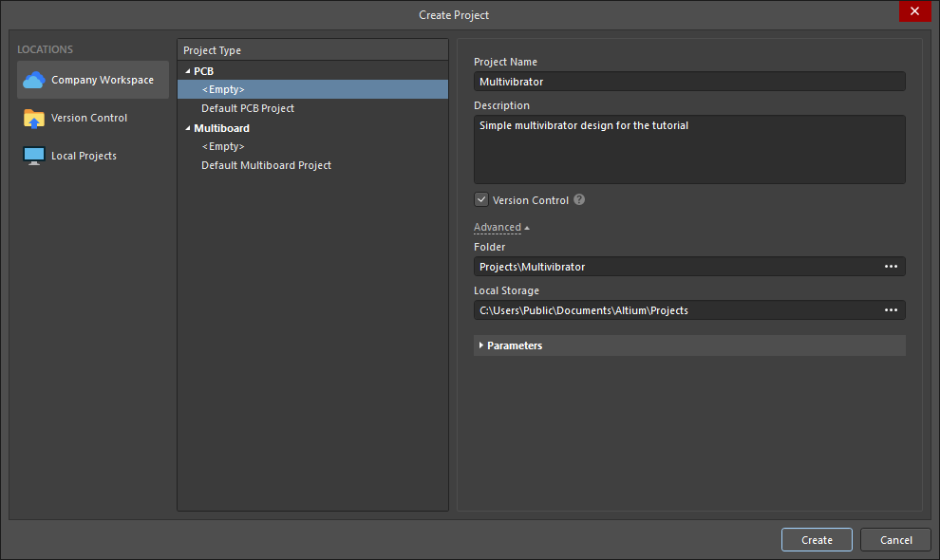Expand the Parameters section
The image size is (940, 560).
tap(481, 345)
